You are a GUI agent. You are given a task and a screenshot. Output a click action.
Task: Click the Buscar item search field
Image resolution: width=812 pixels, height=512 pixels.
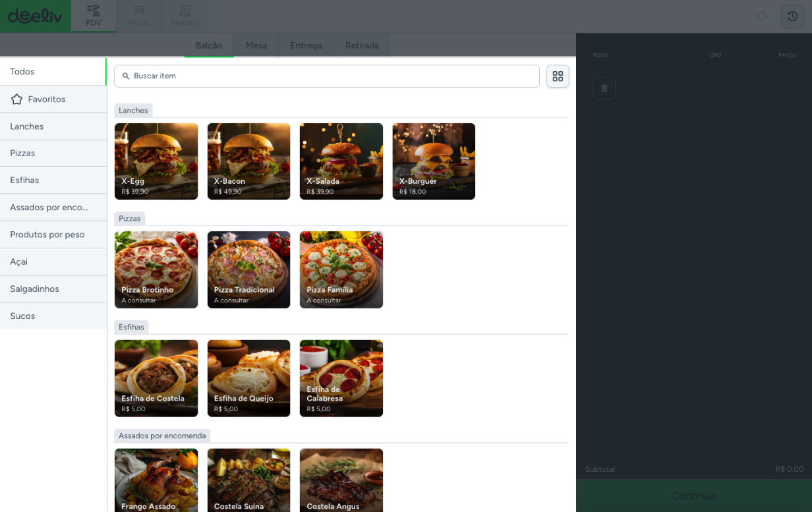click(x=327, y=76)
